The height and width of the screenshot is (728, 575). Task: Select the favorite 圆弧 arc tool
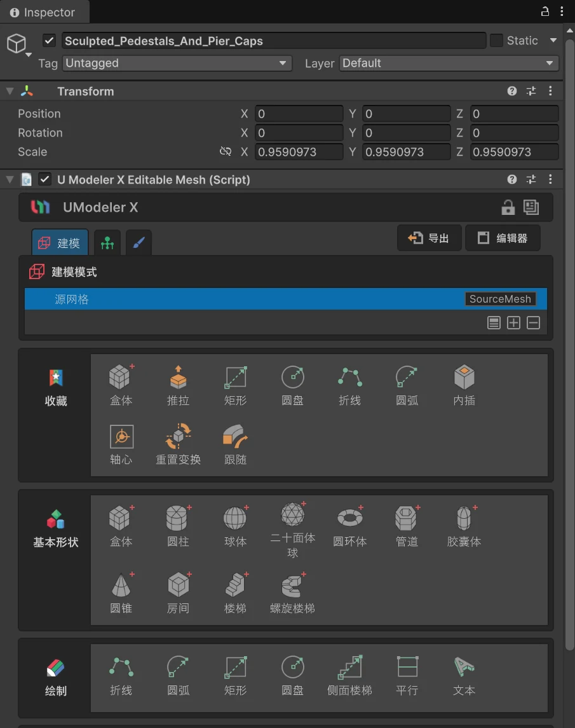coord(407,385)
